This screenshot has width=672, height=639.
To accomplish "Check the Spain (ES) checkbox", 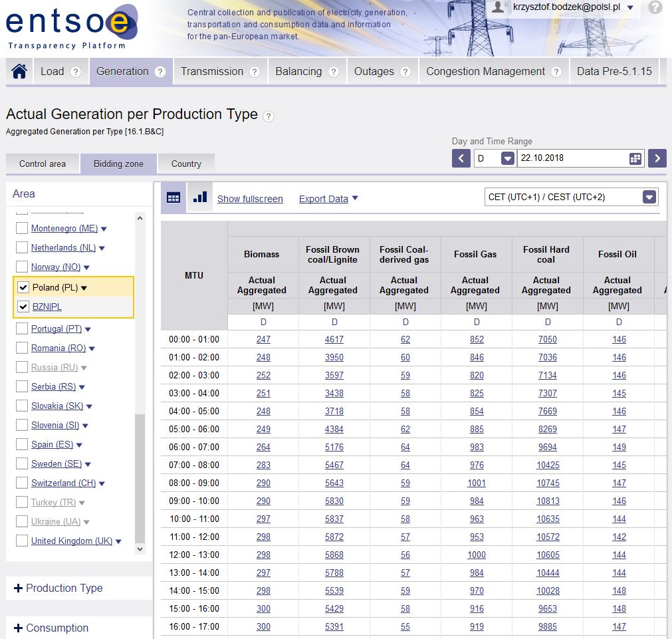I will [22, 444].
